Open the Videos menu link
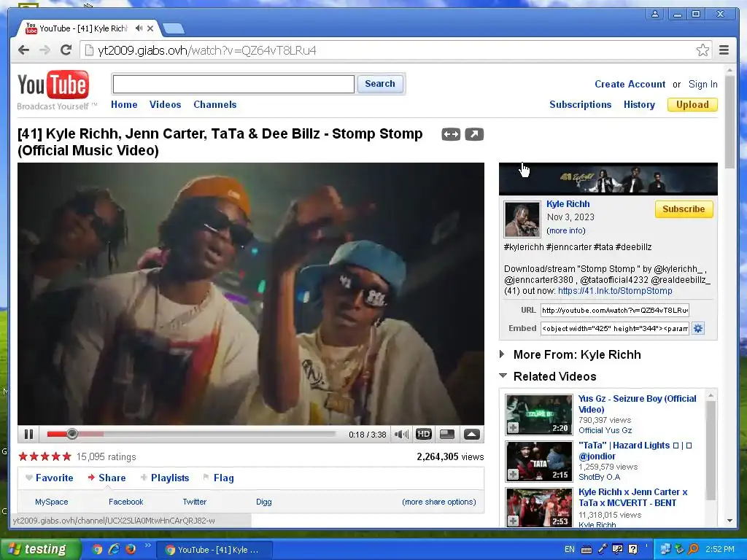 coord(166,105)
